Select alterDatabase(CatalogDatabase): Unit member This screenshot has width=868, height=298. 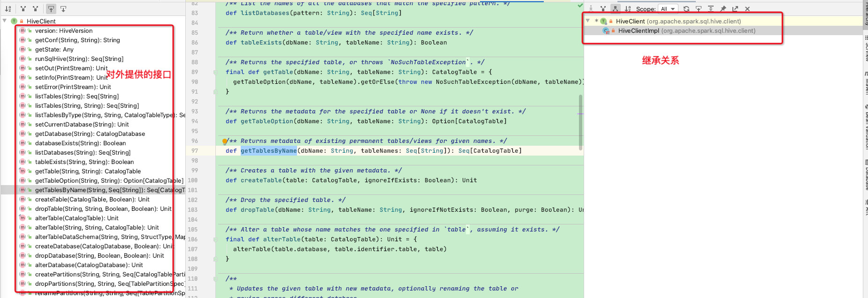(89, 265)
